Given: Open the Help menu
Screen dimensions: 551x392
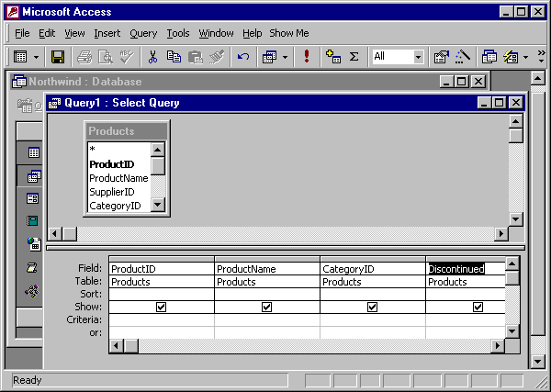Looking at the screenshot, I should (252, 33).
